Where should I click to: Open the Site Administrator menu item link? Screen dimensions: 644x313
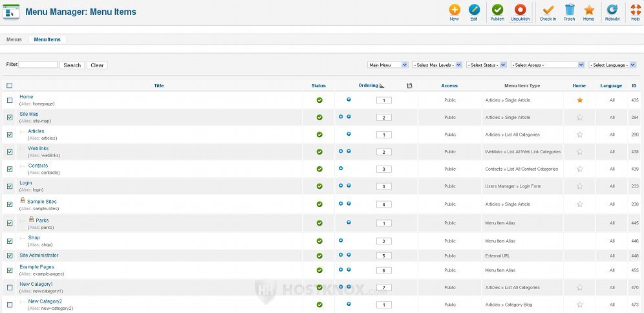pos(39,255)
